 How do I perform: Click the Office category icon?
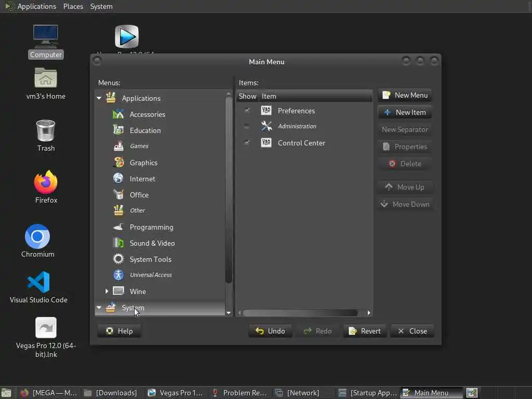tap(118, 194)
